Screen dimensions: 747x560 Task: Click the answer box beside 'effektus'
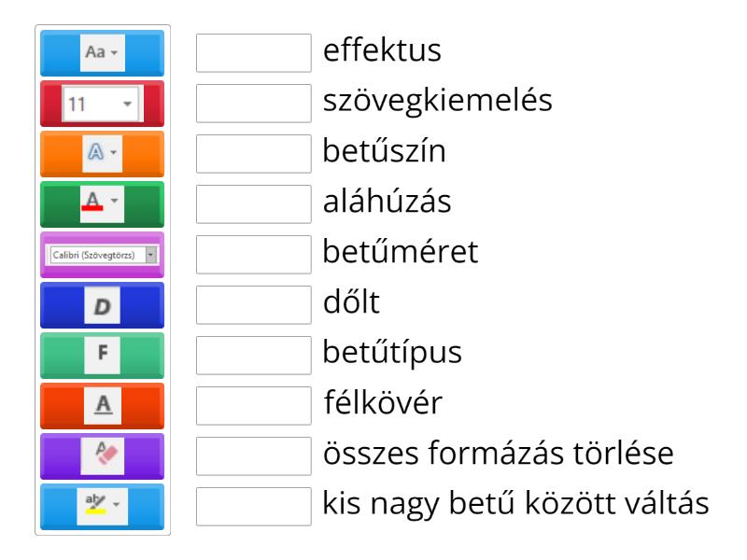coord(254,53)
